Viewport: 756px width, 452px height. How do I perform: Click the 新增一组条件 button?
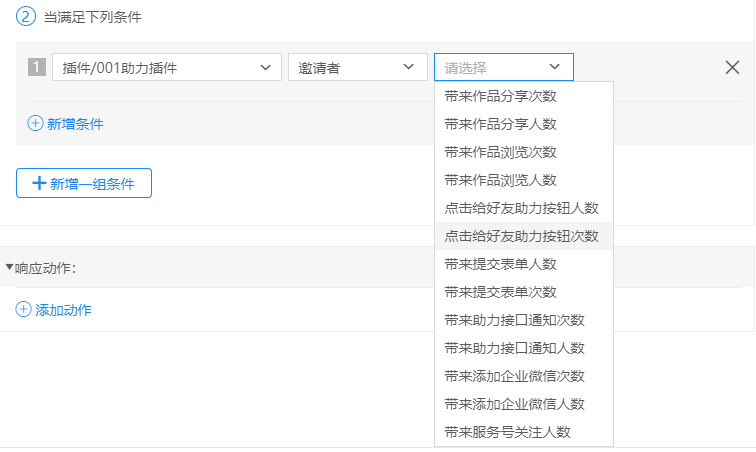pyautogui.click(x=84, y=183)
